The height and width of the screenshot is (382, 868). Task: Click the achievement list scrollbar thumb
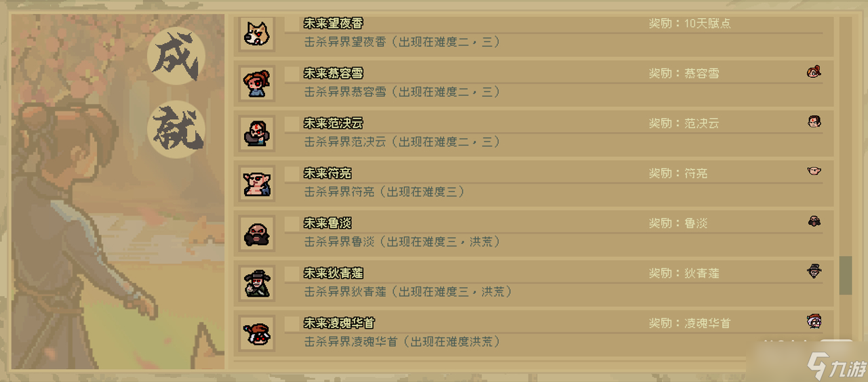(846, 275)
